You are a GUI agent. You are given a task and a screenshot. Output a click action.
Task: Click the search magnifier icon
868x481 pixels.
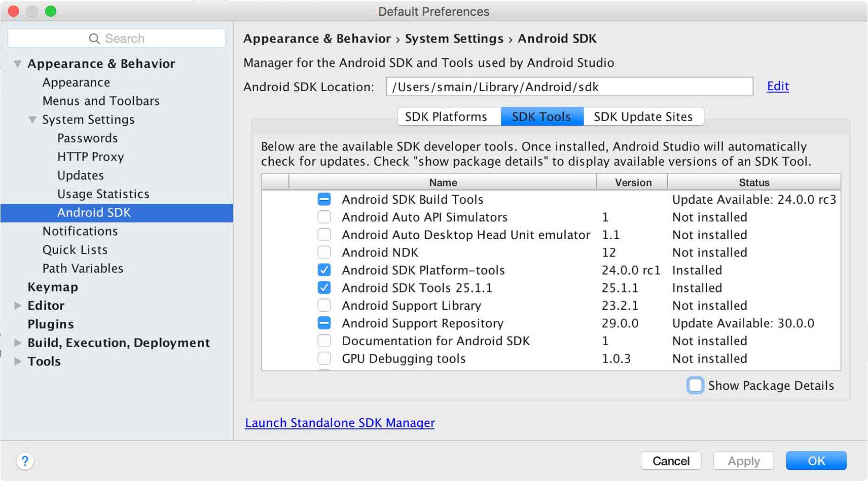pos(94,39)
